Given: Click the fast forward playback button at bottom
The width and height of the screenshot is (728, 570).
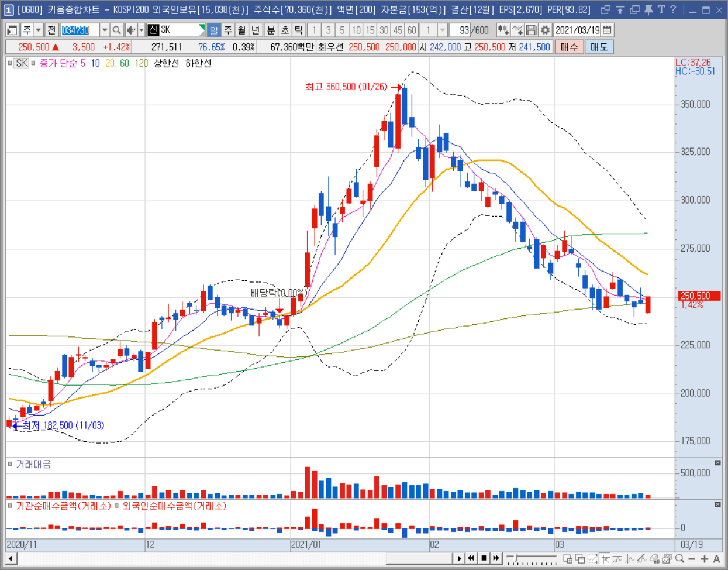Looking at the screenshot, I should (x=496, y=558).
